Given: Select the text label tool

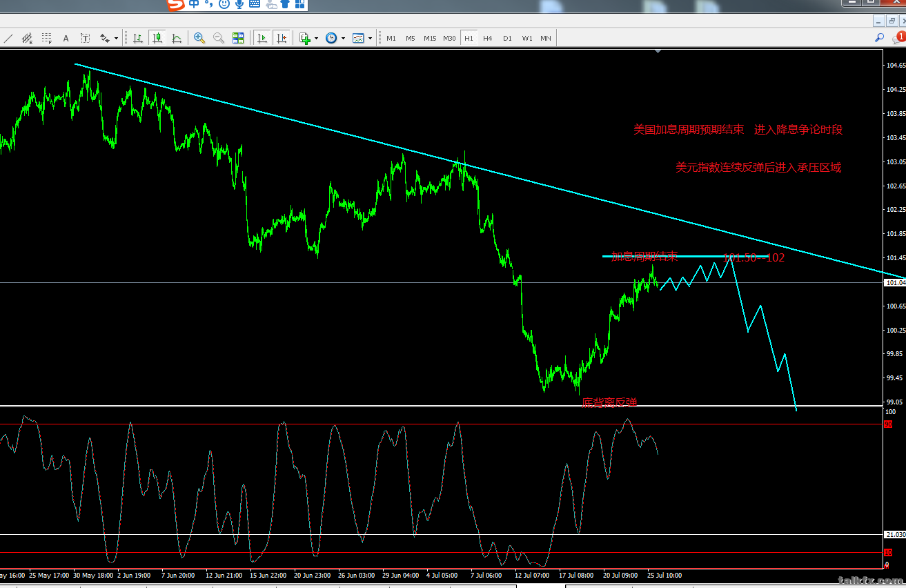Looking at the screenshot, I should pyautogui.click(x=86, y=38).
